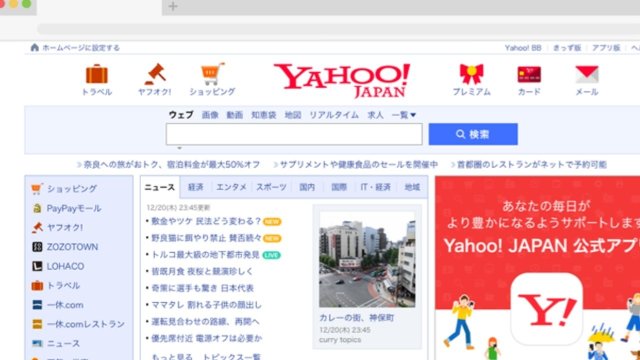Open the Premium ribbon icon
640x360 pixels.
[471, 74]
